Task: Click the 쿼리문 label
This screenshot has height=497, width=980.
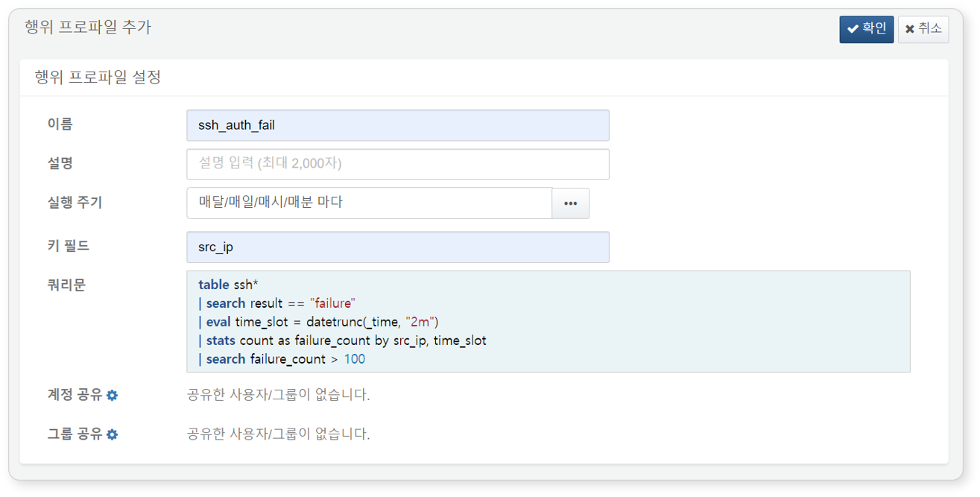Action: point(67,285)
